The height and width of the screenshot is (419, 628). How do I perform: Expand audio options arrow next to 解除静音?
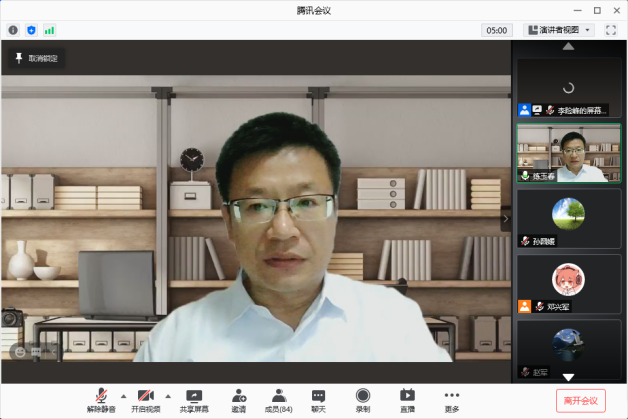pyautogui.click(x=123, y=395)
